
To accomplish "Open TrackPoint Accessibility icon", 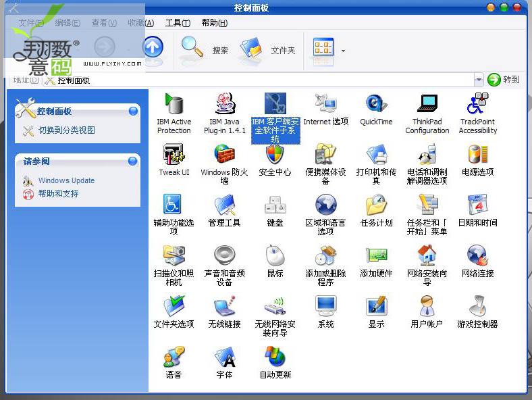I will pyautogui.click(x=478, y=103).
